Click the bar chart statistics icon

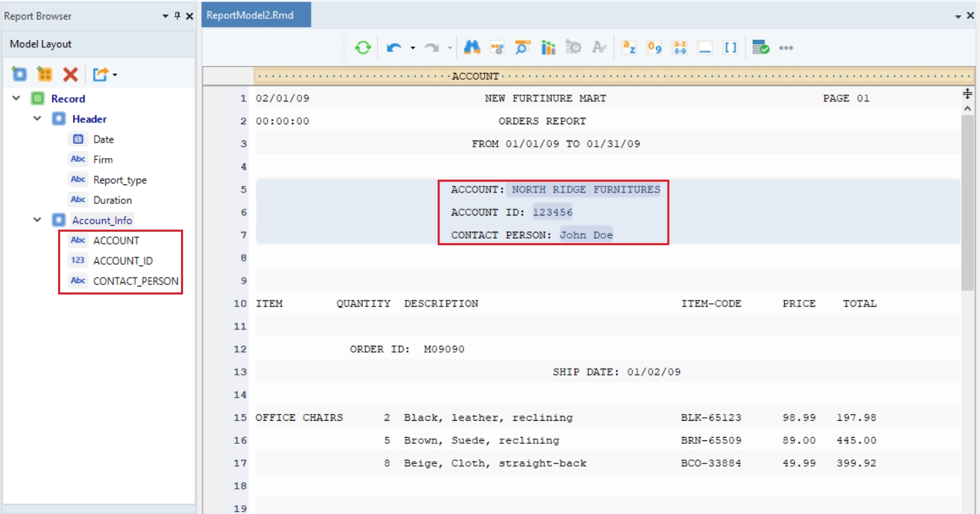pyautogui.click(x=548, y=48)
